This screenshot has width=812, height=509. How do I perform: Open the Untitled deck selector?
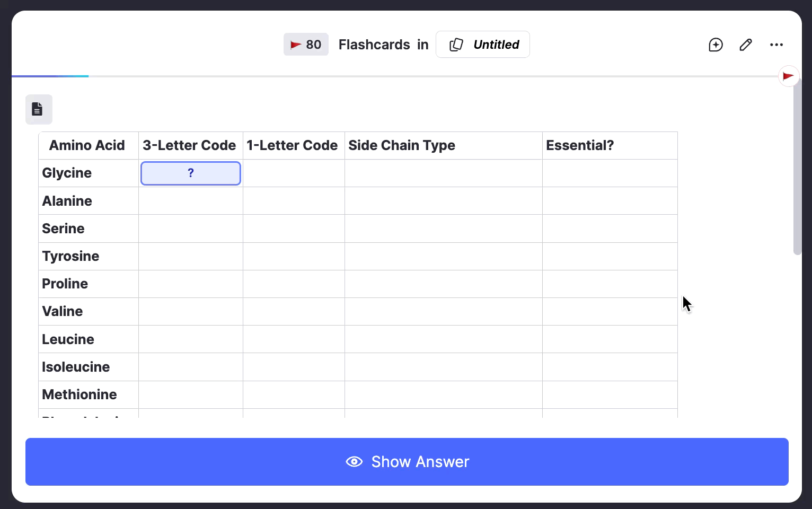coord(482,45)
